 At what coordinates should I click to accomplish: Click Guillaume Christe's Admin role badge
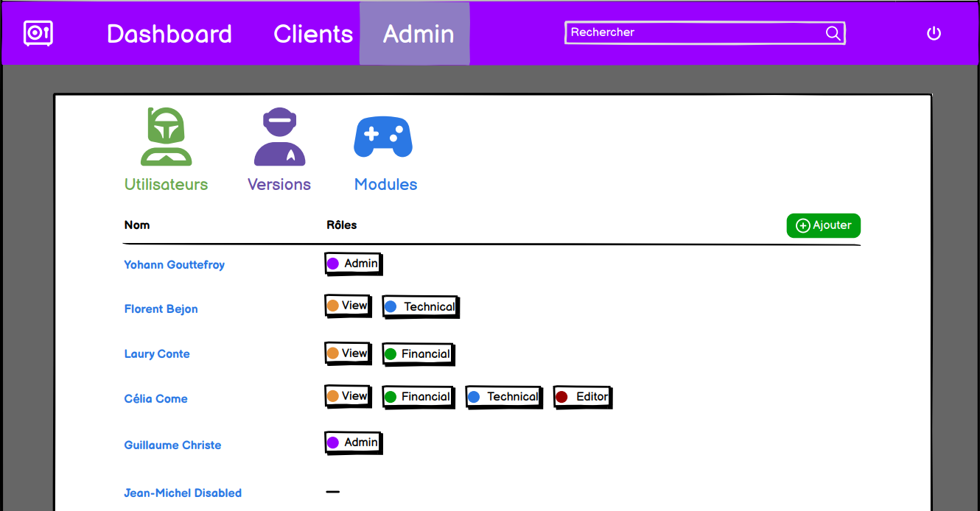(353, 443)
